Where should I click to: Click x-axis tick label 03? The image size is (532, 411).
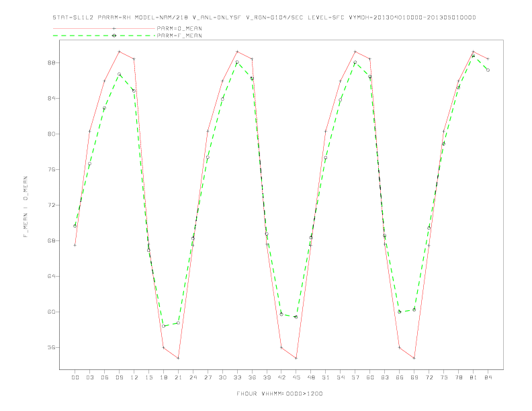(x=89, y=377)
